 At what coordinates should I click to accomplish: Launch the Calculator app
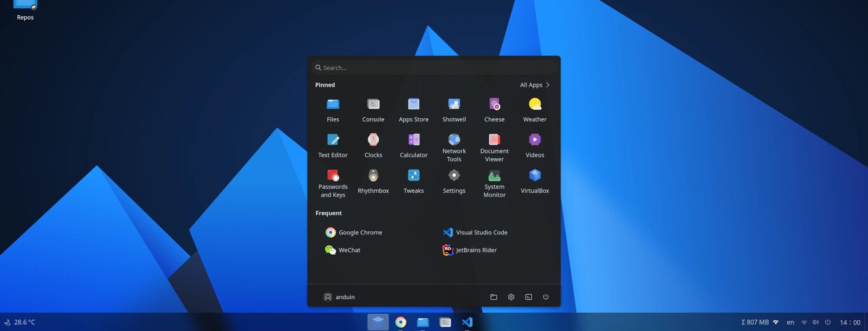[414, 145]
